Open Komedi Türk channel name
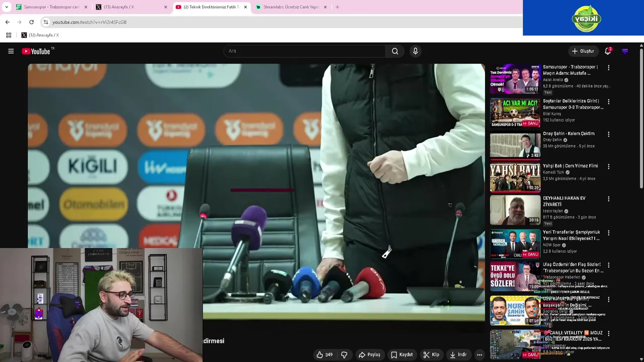Viewport: 644px width, 362px height. [553, 172]
